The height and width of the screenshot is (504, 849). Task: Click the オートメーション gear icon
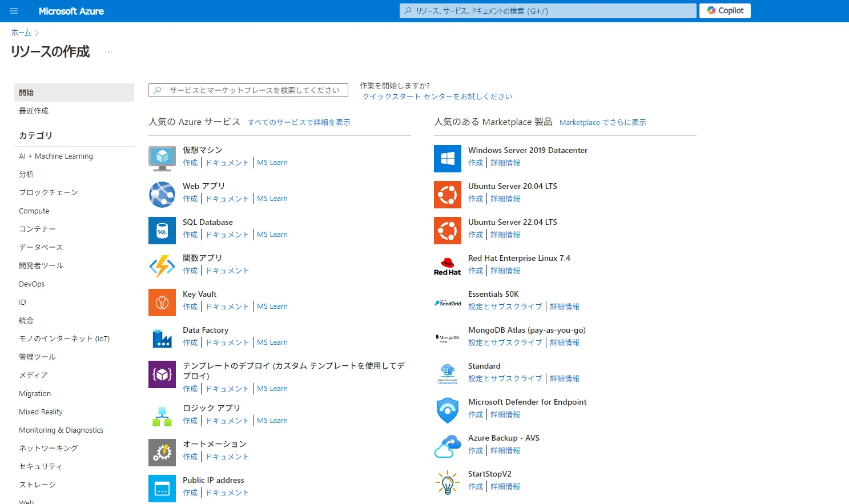(x=162, y=453)
